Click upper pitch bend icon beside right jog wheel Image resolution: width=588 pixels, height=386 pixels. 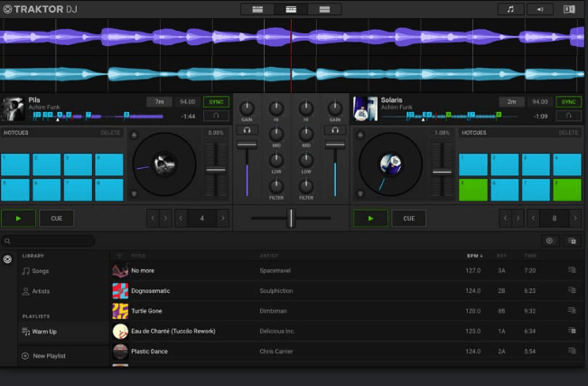tap(360, 135)
